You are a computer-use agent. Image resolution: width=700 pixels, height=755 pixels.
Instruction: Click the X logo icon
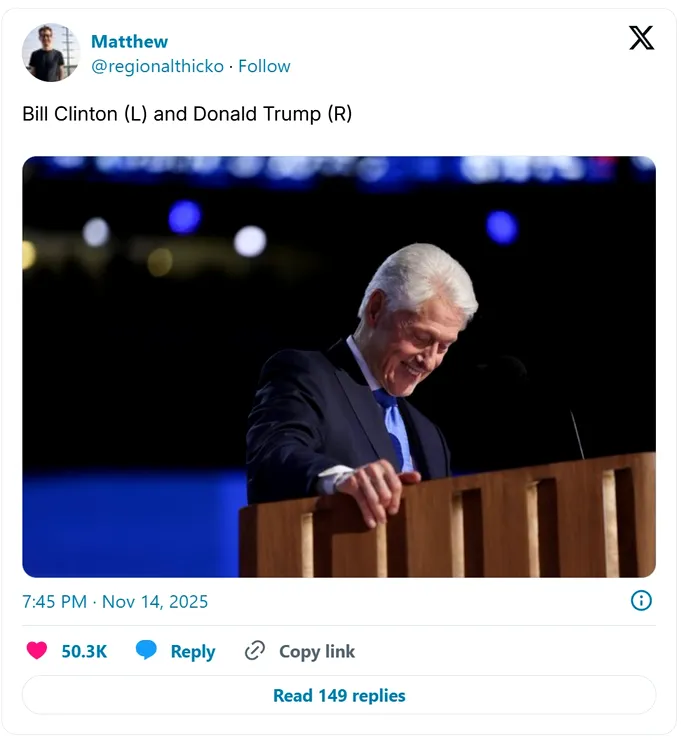(x=641, y=38)
